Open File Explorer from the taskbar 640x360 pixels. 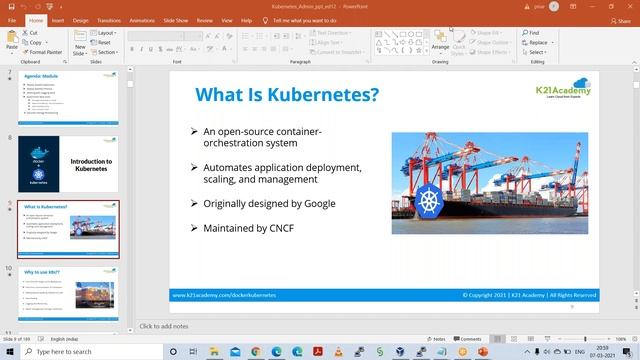click(214, 351)
